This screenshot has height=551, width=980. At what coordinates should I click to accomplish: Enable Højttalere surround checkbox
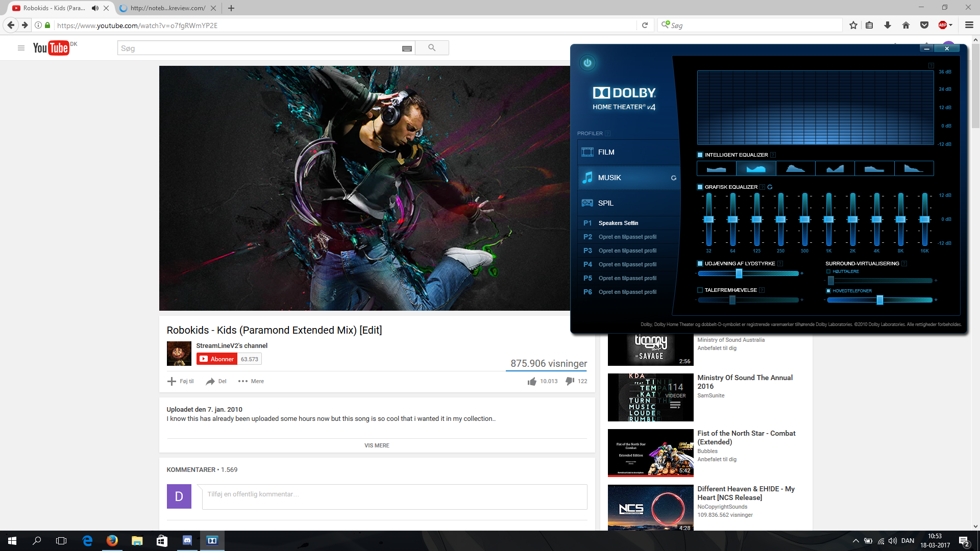[828, 271]
